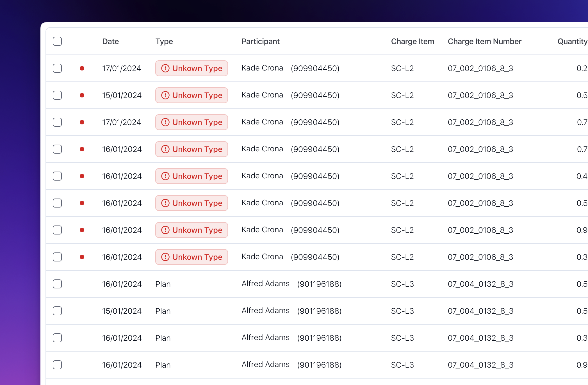Click charge item number 07_004_0132_8_3 in last row

click(x=480, y=365)
